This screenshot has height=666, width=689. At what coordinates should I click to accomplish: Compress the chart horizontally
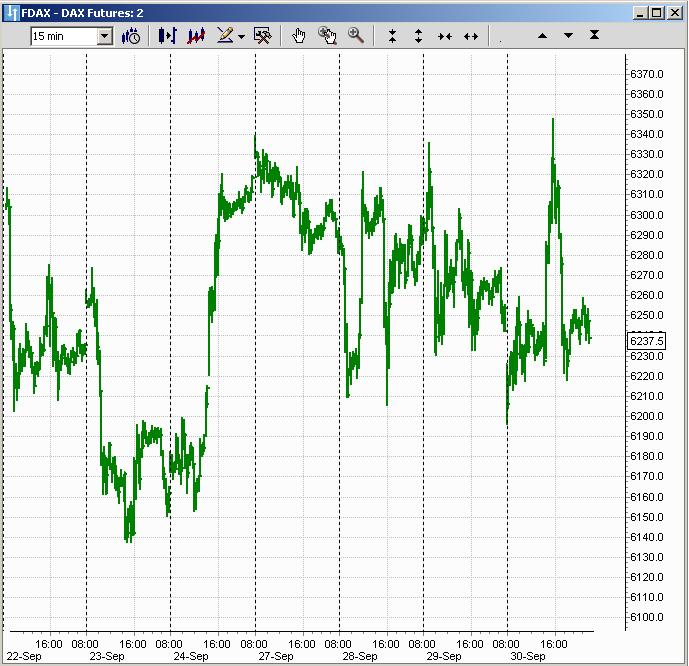pos(445,36)
